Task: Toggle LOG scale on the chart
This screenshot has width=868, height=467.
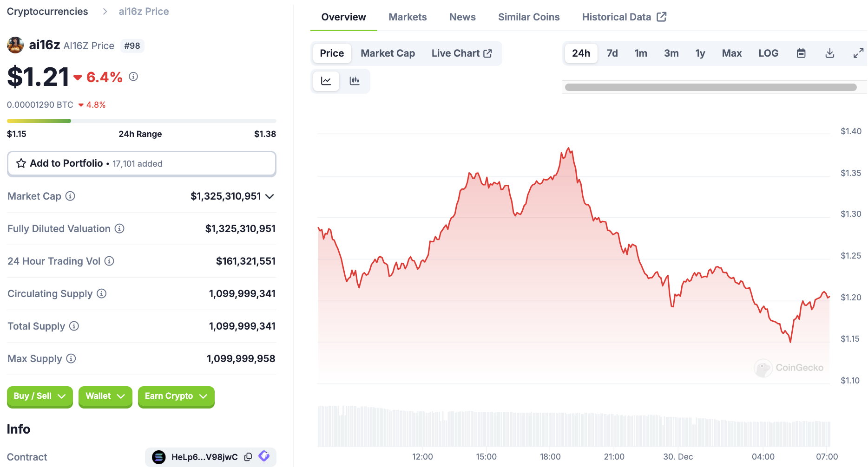Action: tap(768, 53)
